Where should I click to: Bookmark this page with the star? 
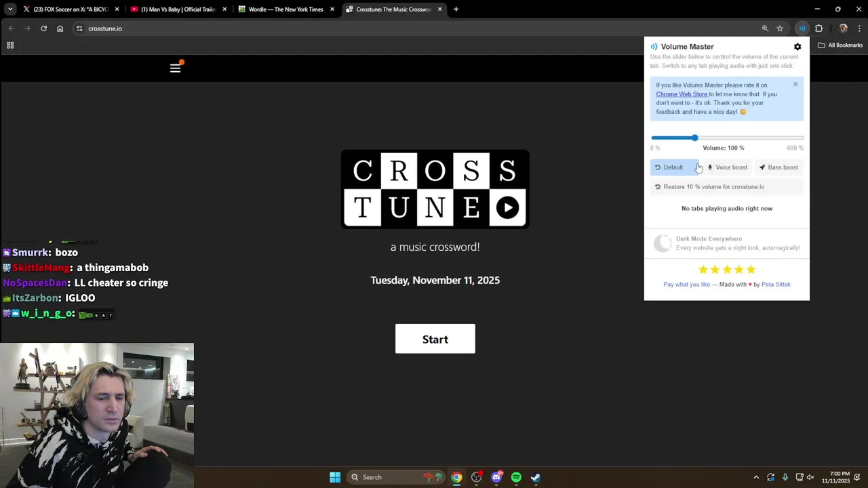tap(780, 28)
